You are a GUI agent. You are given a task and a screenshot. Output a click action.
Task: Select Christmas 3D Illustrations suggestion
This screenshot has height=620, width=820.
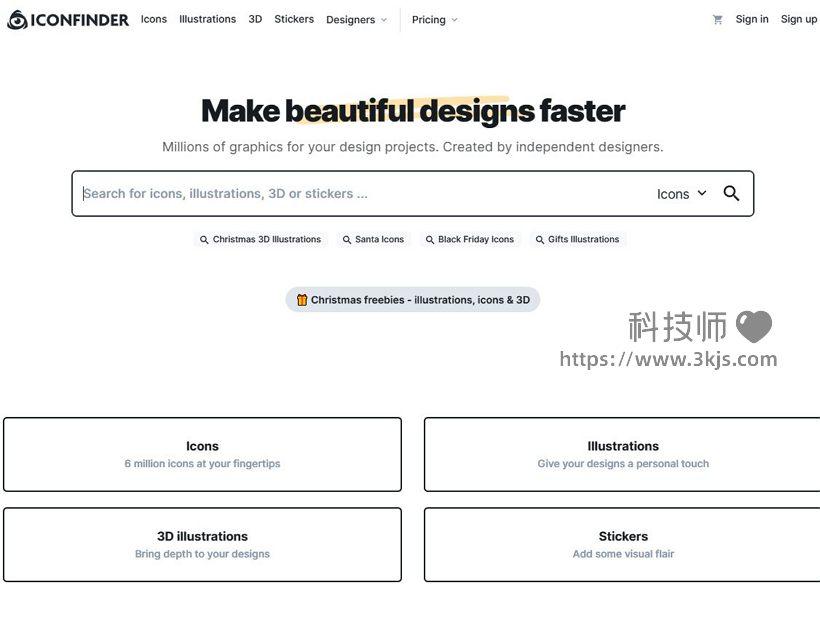(x=260, y=239)
